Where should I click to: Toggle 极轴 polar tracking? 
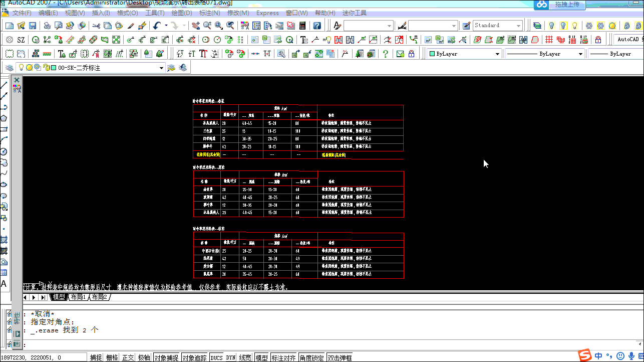click(144, 357)
